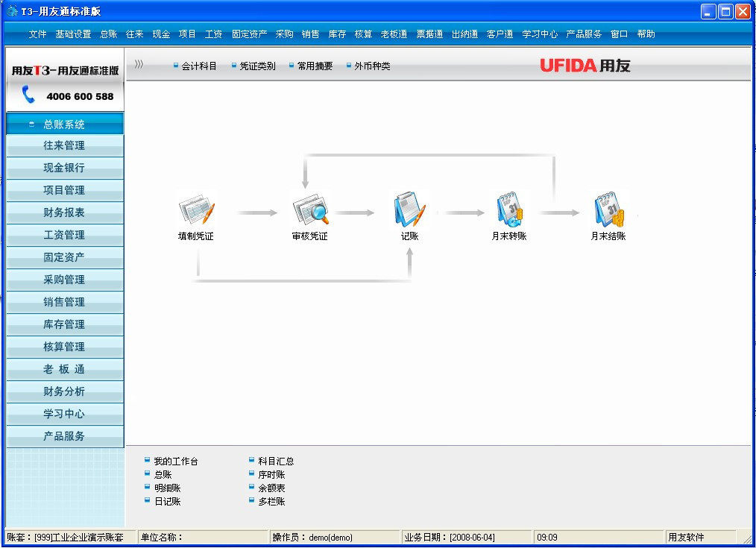The width and height of the screenshot is (756, 548).
Task: Open the 出纳通 menu
Action: coord(464,34)
